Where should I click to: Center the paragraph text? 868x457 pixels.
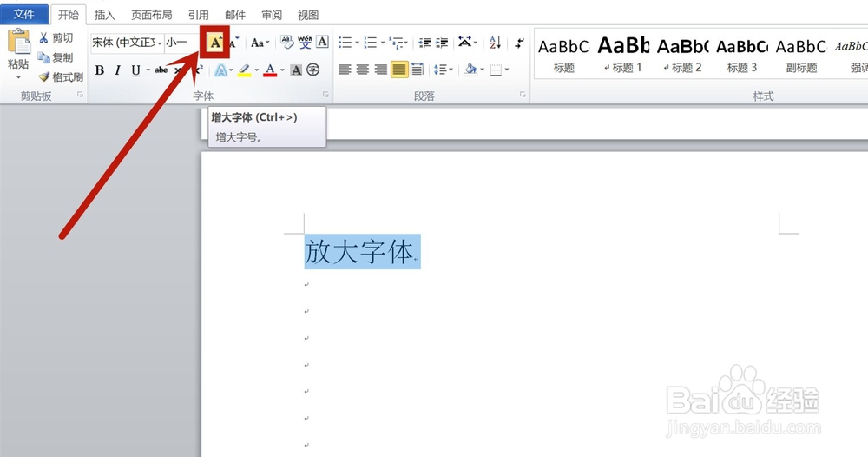[363, 70]
